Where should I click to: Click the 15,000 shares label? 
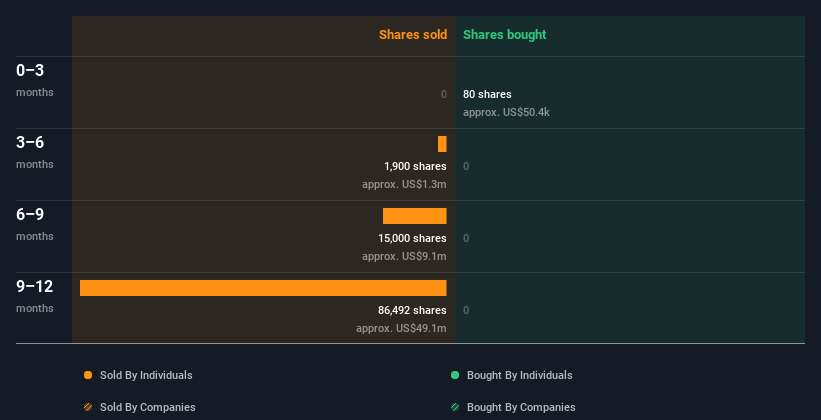point(412,238)
